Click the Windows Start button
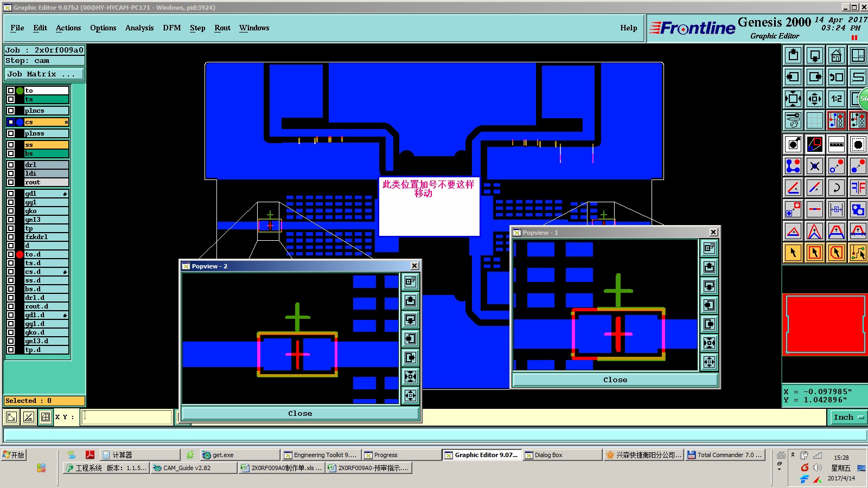This screenshot has width=868, height=488. [x=14, y=455]
